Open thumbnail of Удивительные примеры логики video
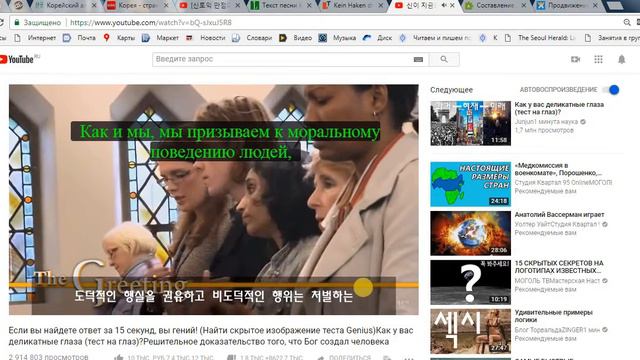This screenshot has height=360, width=640. pyautogui.click(x=470, y=331)
